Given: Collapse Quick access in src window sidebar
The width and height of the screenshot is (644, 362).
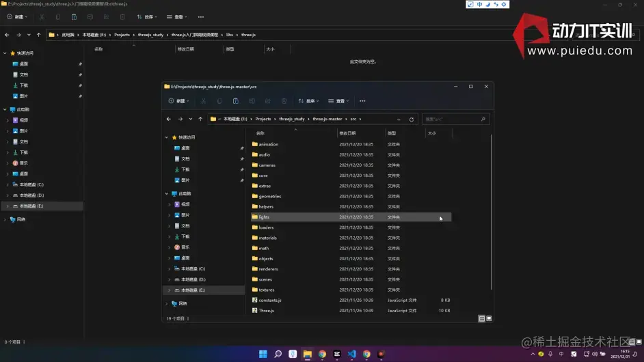Looking at the screenshot, I should pyautogui.click(x=166, y=137).
